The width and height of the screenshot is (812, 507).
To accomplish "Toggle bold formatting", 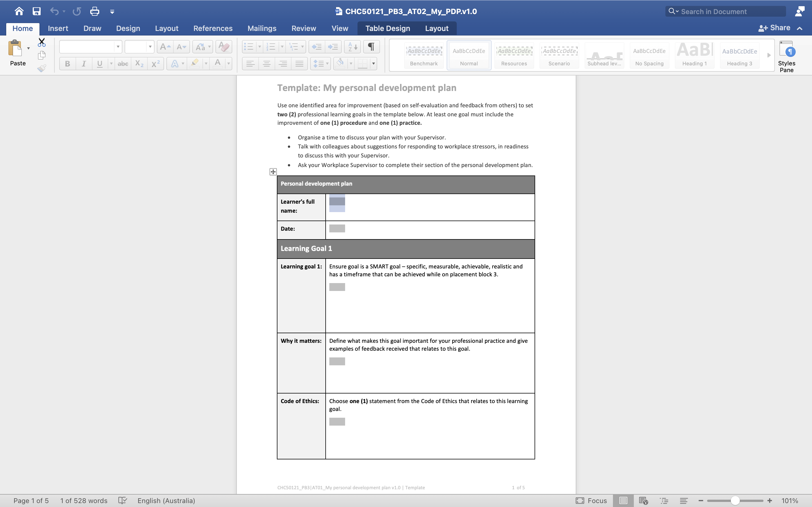I will [67, 63].
